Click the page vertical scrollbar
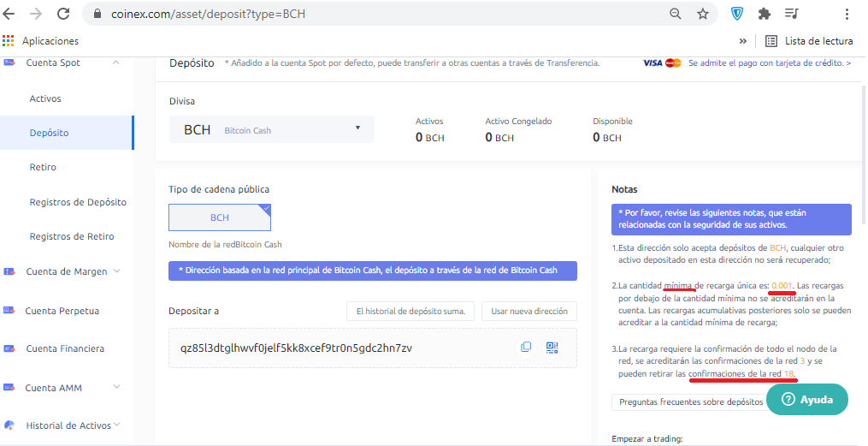868x446 pixels. (863, 155)
